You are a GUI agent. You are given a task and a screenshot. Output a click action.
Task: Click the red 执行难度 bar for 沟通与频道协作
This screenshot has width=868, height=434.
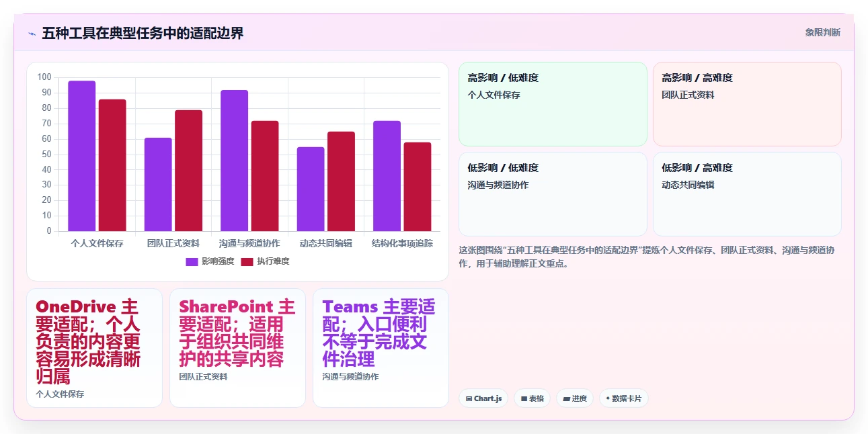(x=265, y=176)
